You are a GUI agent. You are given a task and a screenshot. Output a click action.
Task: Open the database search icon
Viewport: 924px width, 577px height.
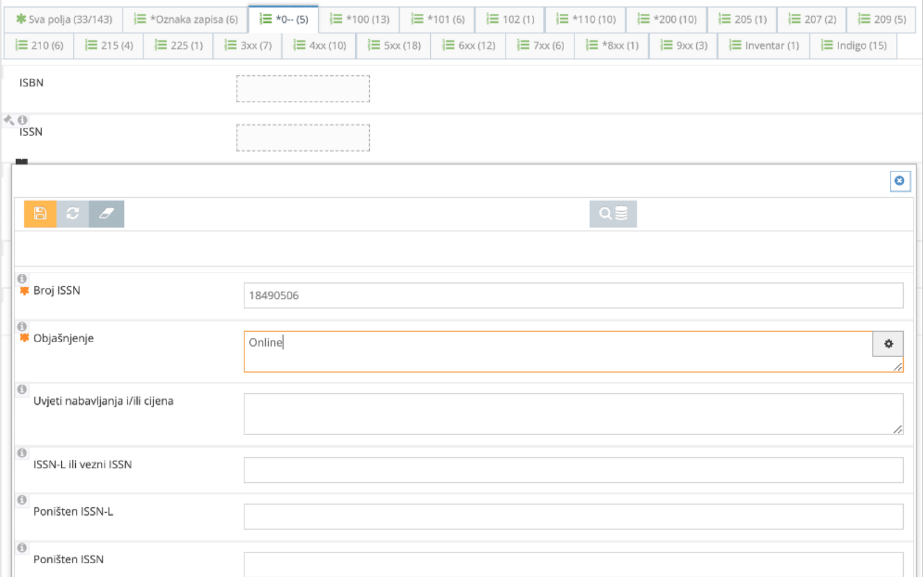click(613, 214)
